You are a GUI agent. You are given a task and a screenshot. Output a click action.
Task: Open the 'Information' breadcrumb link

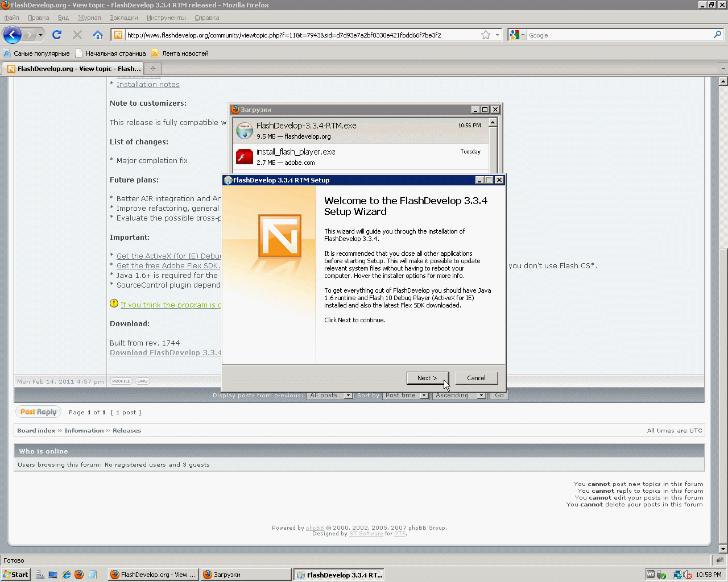click(84, 430)
